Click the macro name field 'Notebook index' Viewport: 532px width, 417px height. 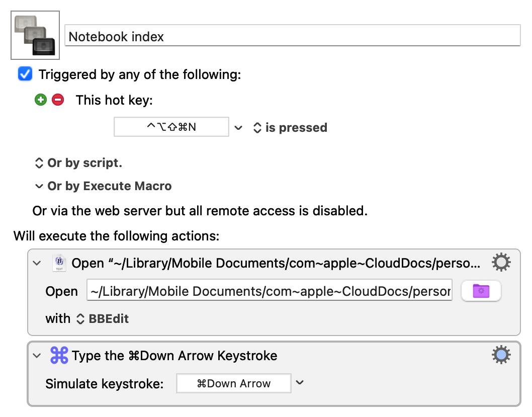tap(292, 36)
